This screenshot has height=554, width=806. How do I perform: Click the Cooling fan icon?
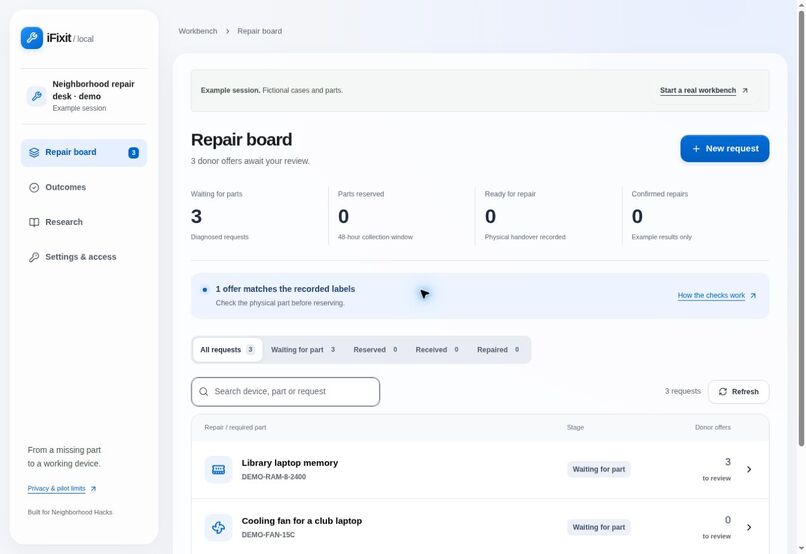coord(218,528)
